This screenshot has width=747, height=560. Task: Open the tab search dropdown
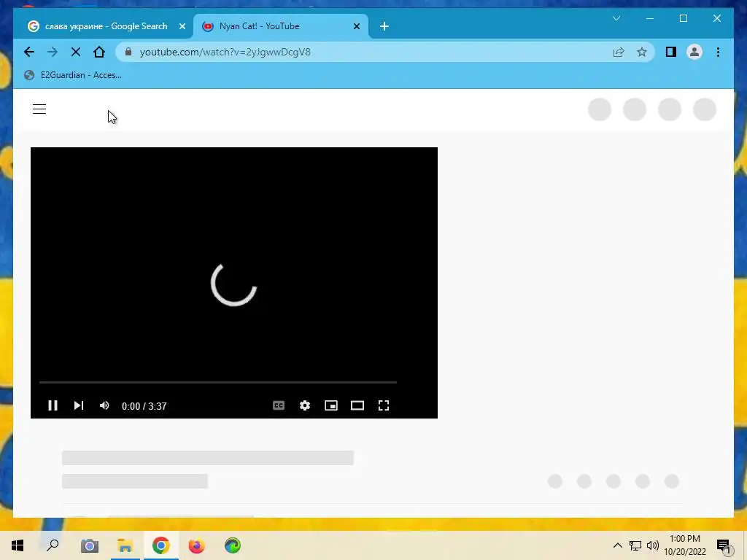click(616, 18)
